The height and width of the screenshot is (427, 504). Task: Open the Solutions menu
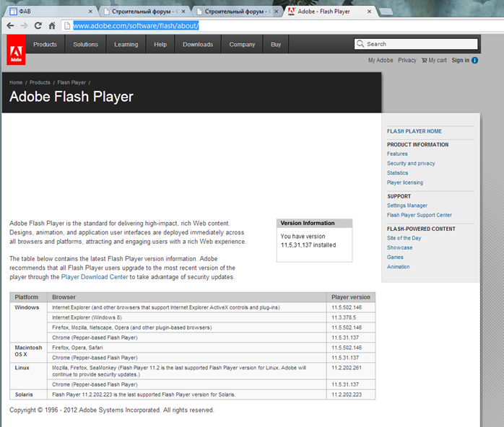[x=85, y=44]
